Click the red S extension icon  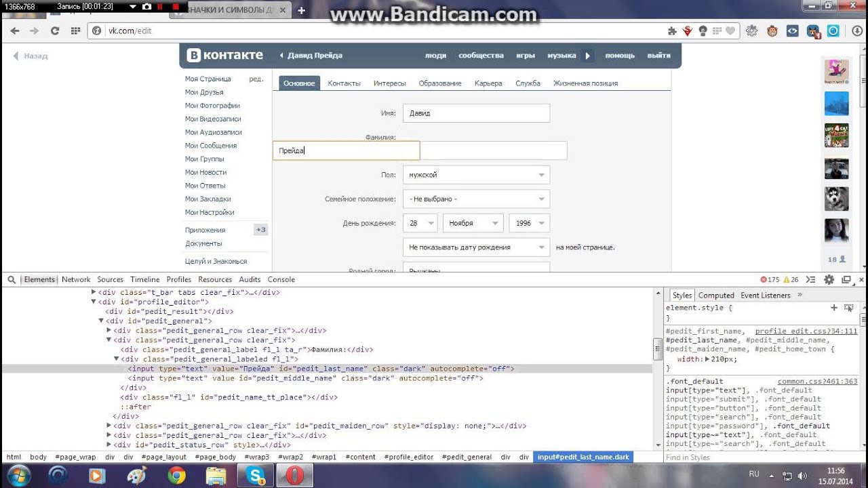687,30
